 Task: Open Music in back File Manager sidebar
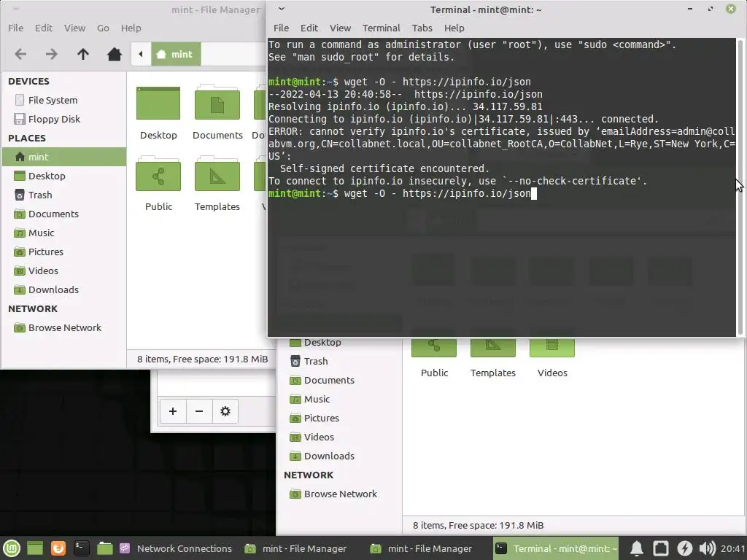(317, 400)
